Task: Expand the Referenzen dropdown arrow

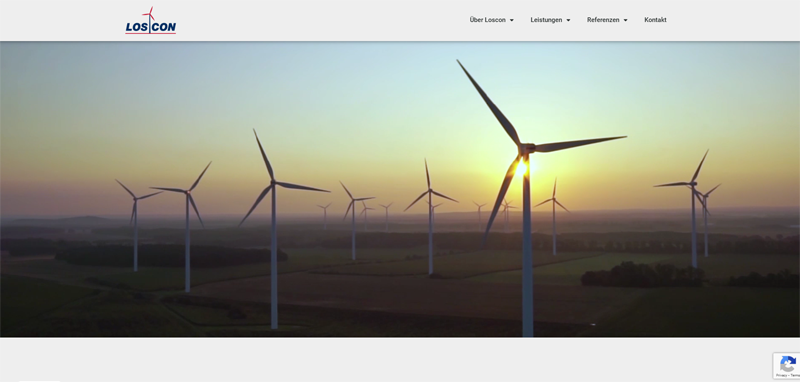Action: pos(626,20)
